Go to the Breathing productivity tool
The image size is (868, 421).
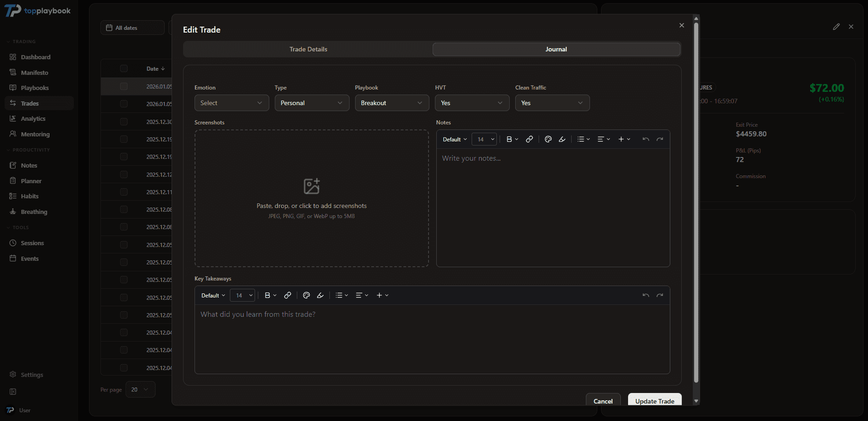(x=34, y=212)
